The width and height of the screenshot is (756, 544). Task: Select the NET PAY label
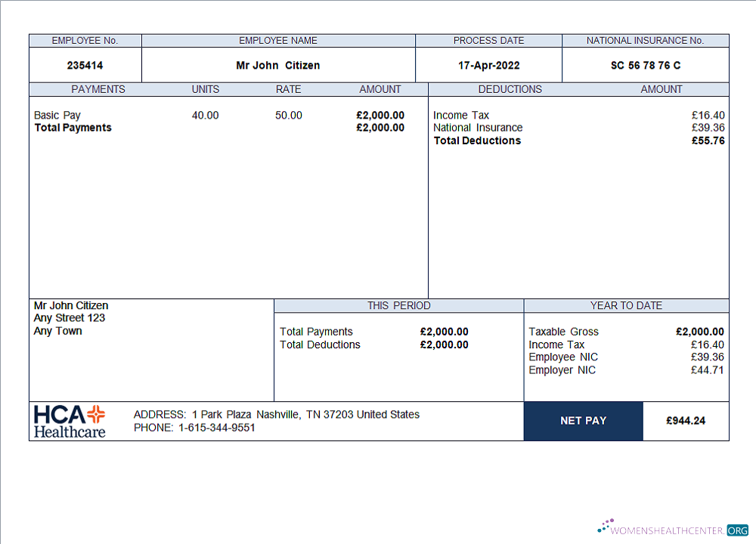pyautogui.click(x=583, y=421)
